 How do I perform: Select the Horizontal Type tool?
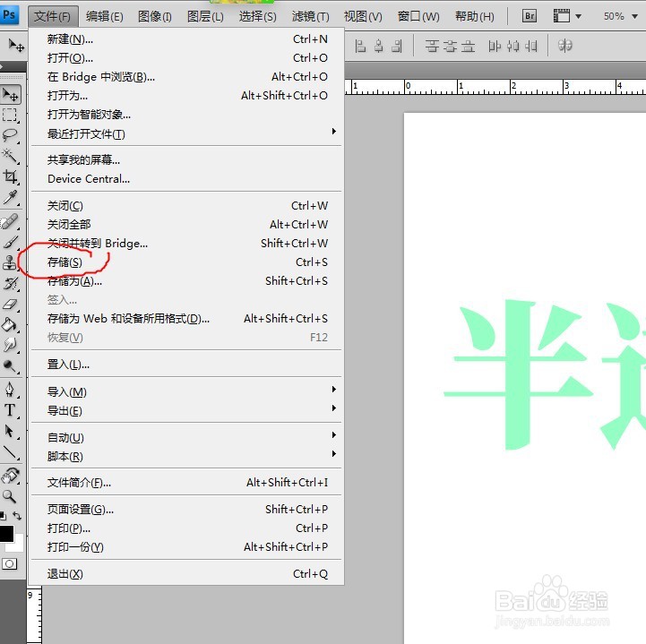click(x=10, y=410)
